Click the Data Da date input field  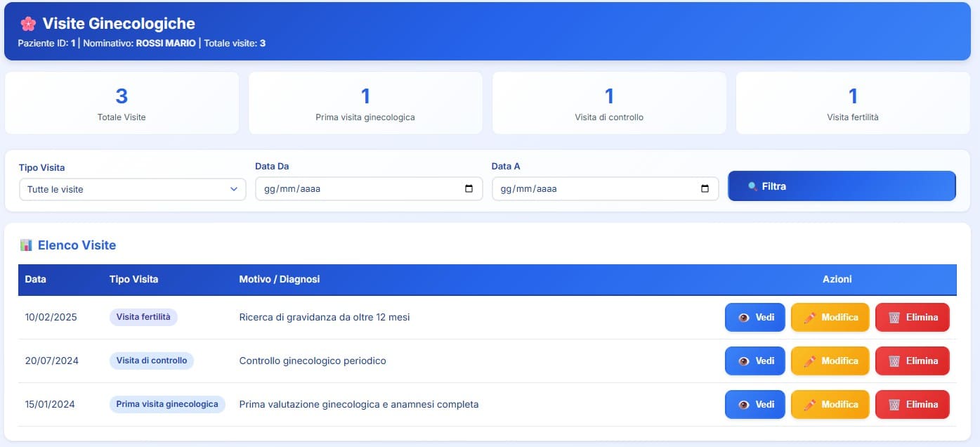tap(351, 188)
